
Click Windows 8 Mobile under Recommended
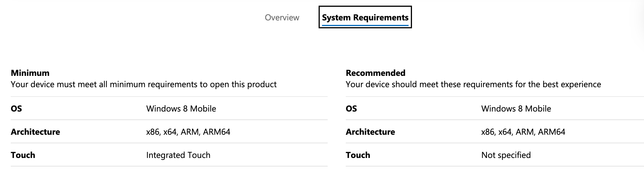[x=516, y=109]
